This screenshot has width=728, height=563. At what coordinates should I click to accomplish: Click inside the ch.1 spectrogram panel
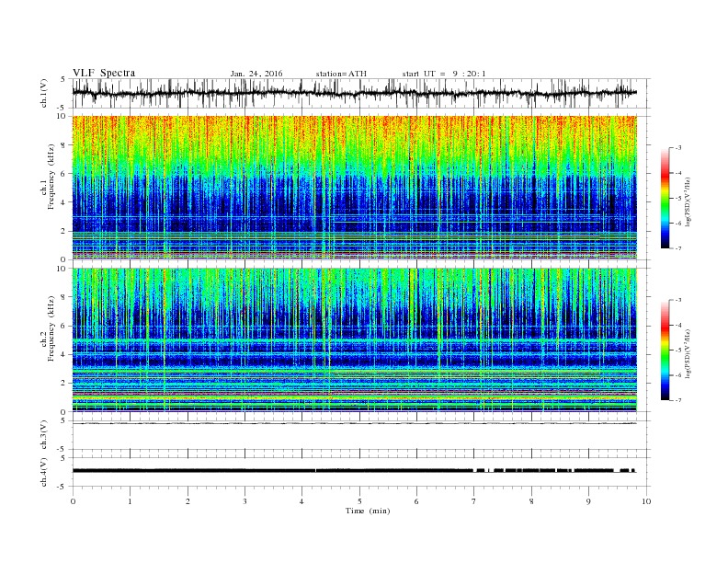(x=354, y=188)
